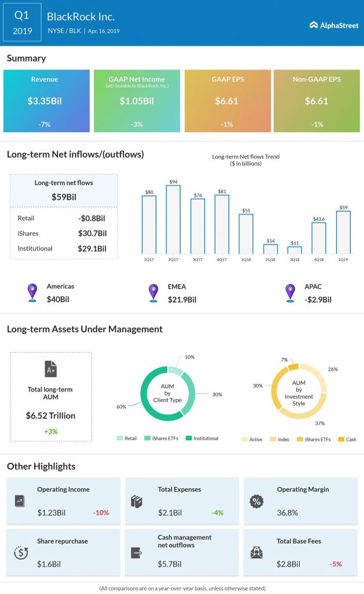Click the iShares $30.7Bil value
This screenshot has height=594, width=364.
pos(92,233)
